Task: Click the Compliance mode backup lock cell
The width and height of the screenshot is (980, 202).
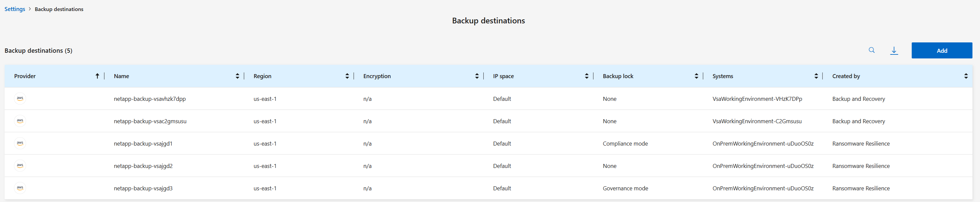Action: click(625, 144)
